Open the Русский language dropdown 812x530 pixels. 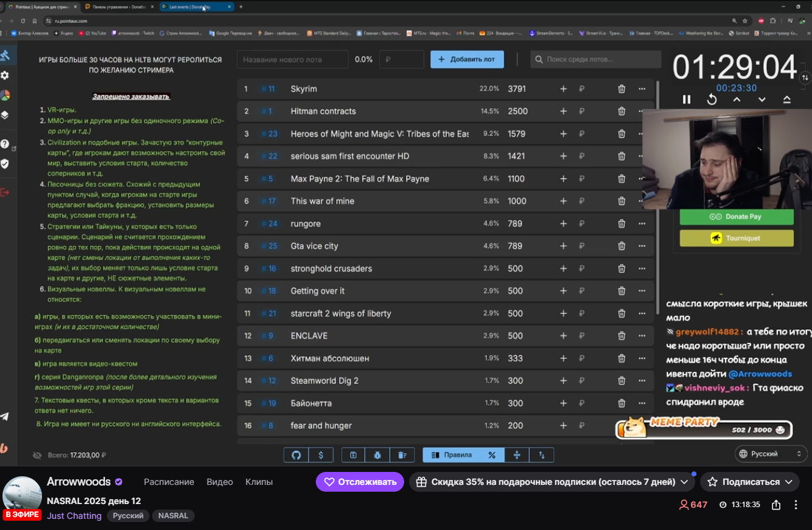pos(772,454)
